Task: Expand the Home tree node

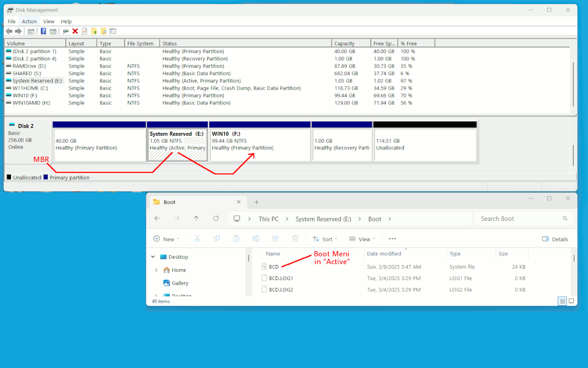Action: tap(156, 270)
